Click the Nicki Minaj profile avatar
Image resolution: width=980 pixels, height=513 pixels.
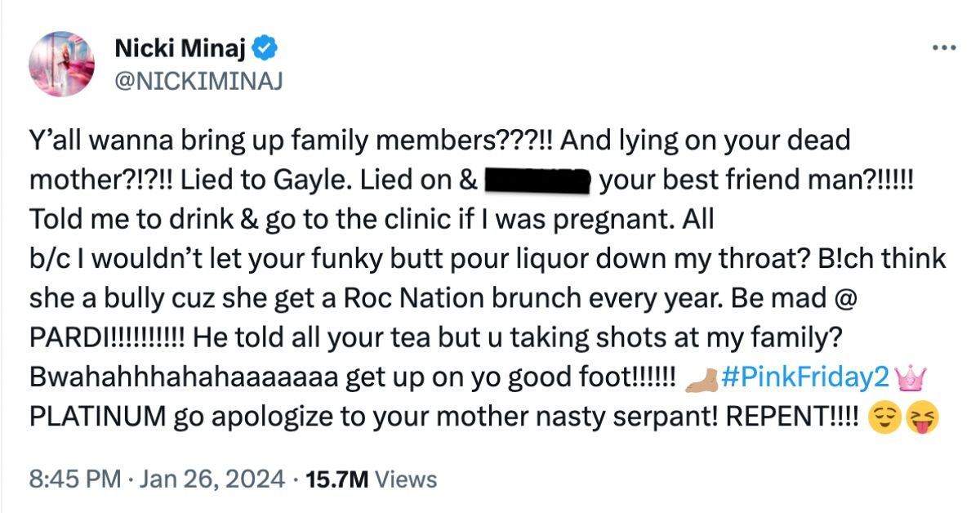tap(62, 65)
